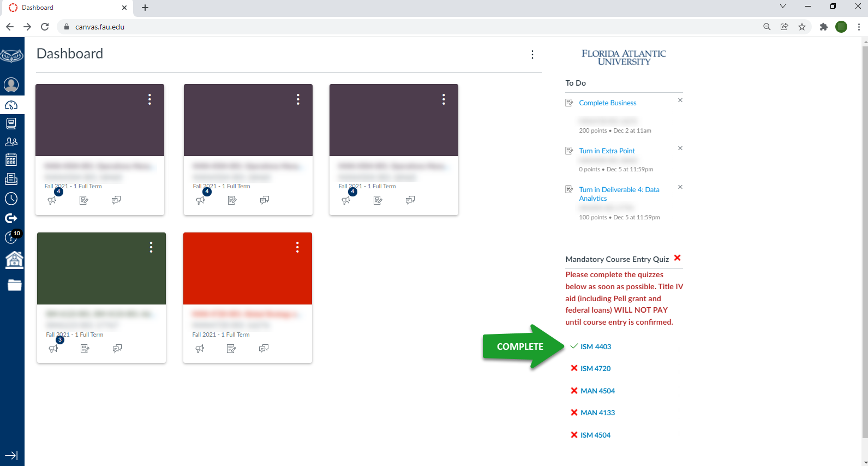This screenshot has height=466, width=868.
Task: Open Chrome's tab search chevron
Action: pos(783,7)
